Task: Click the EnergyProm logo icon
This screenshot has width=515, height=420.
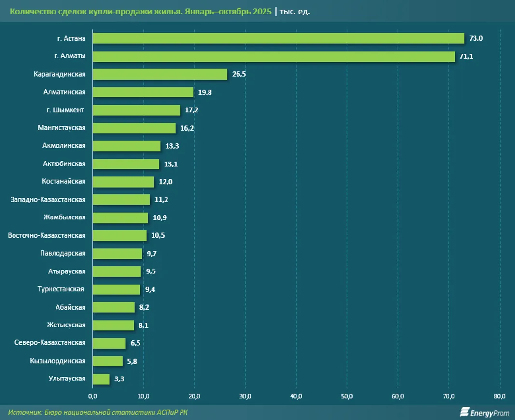Action: tap(465, 412)
